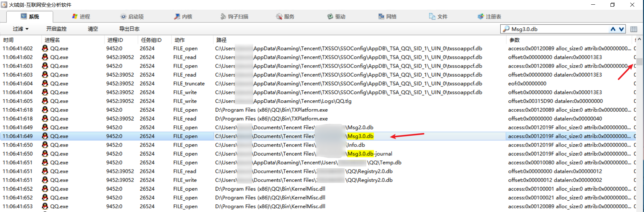Open the 驱动 tab
The height and width of the screenshot is (212, 644).
click(x=336, y=16)
